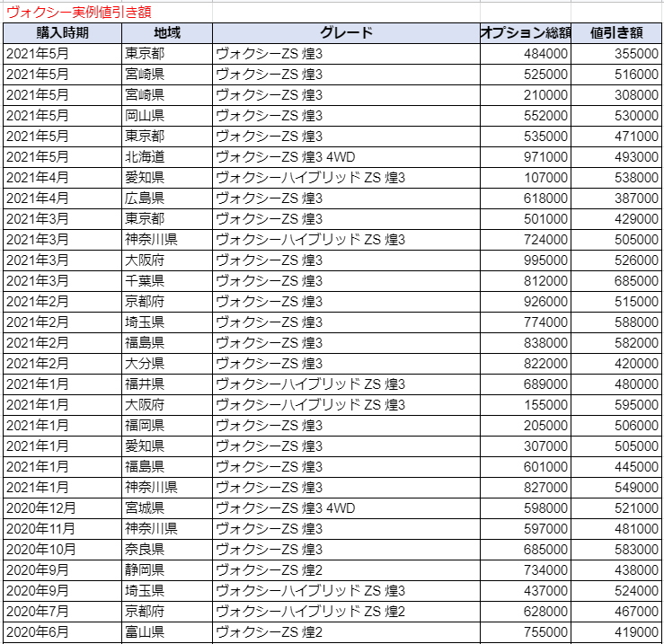Select the option total 724000
Viewport: 664px width, 644px height.
click(x=526, y=240)
